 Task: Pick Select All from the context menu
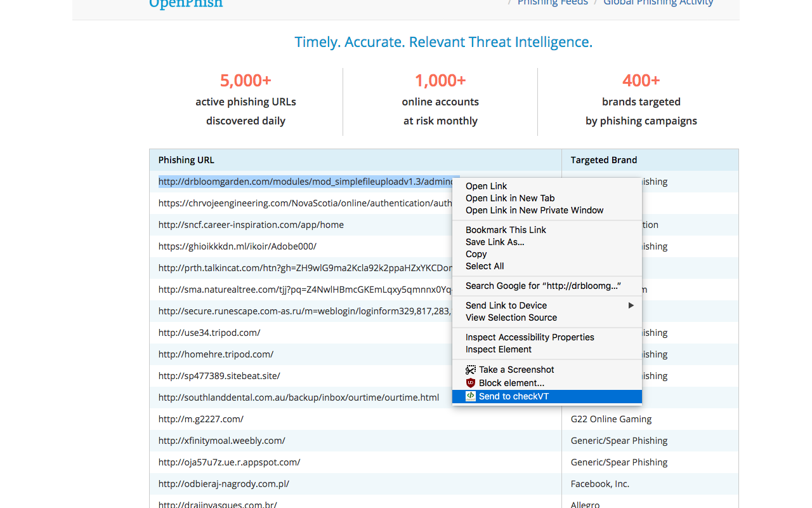(x=485, y=266)
